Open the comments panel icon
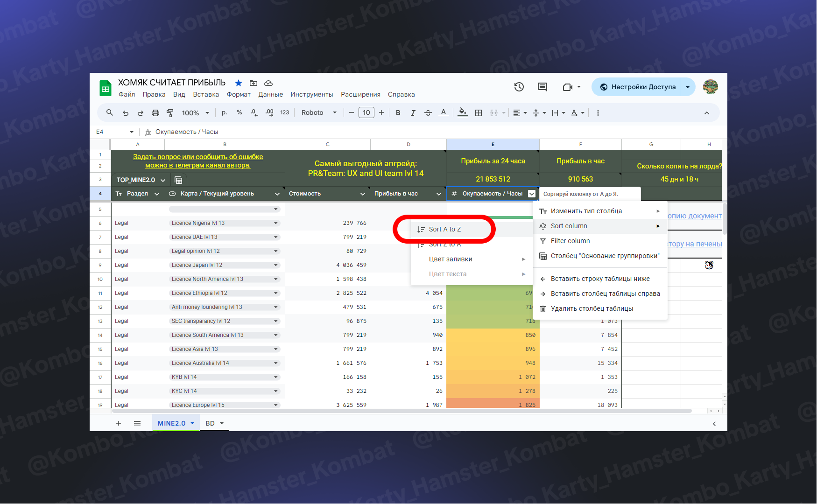817x504 pixels. [542, 87]
